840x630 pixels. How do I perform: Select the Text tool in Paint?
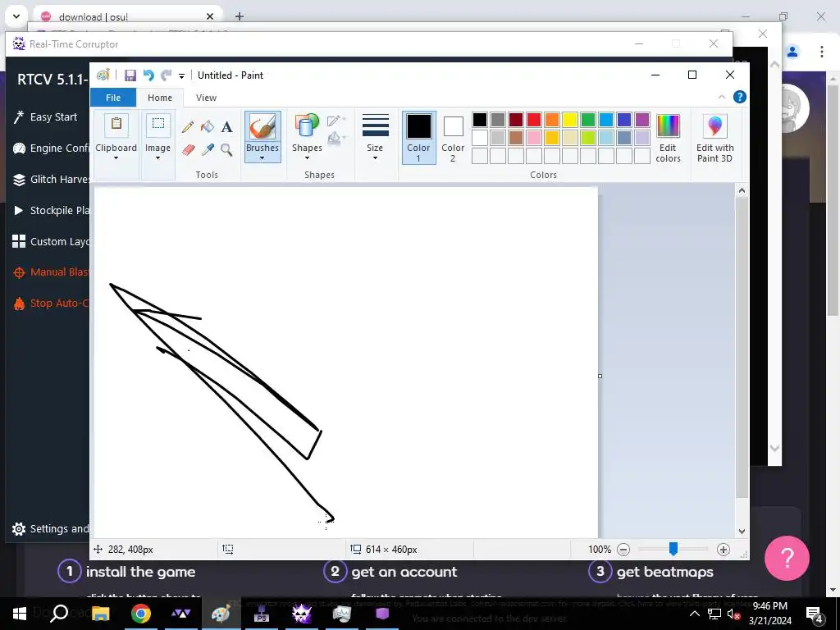pos(226,127)
